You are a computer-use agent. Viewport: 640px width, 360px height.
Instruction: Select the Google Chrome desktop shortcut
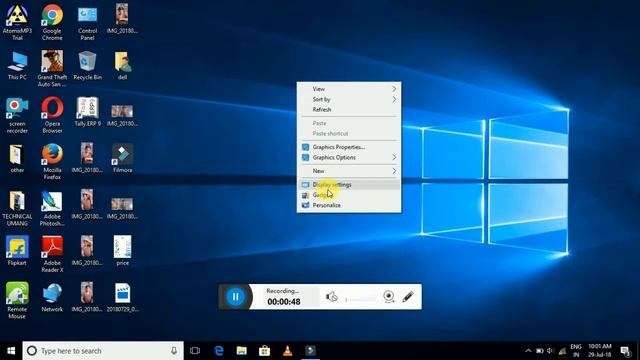click(52, 22)
